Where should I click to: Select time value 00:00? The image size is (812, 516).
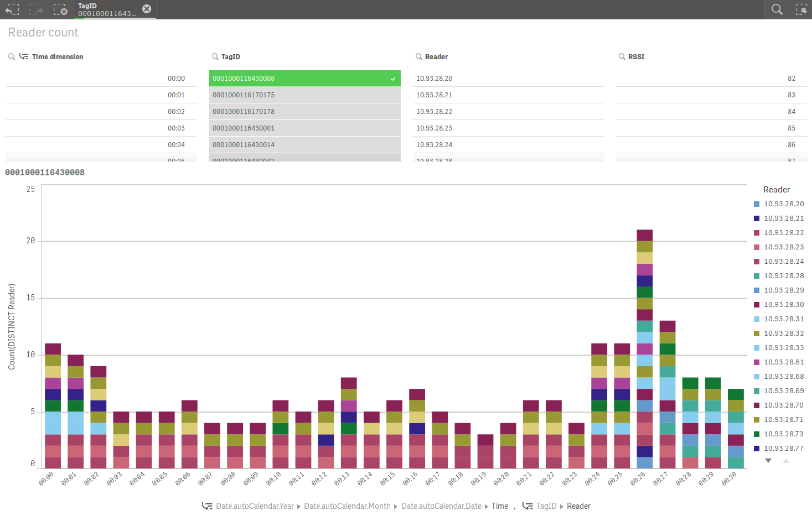coord(101,79)
